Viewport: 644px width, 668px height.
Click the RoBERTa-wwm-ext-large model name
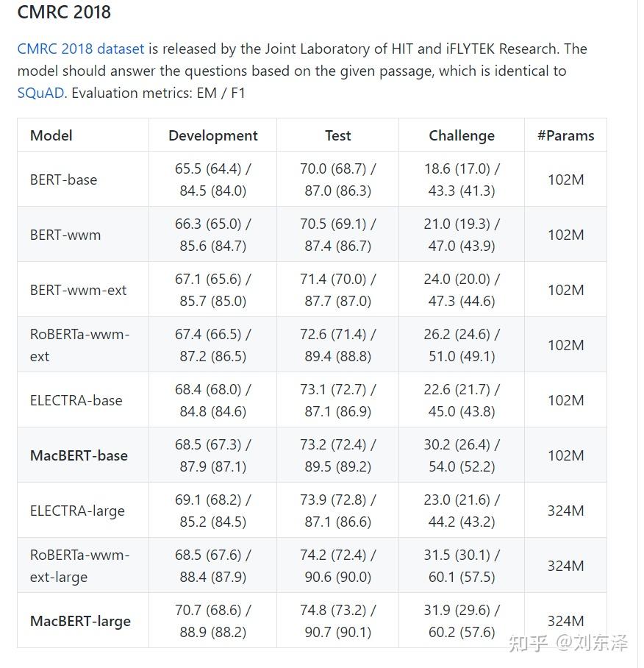pos(79,566)
